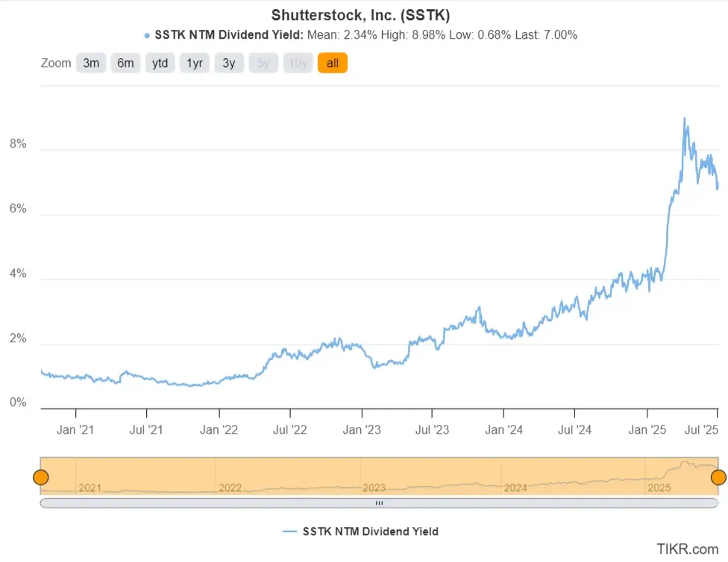
Task: Click the Jul '25 axis label
Action: pyautogui.click(x=702, y=430)
